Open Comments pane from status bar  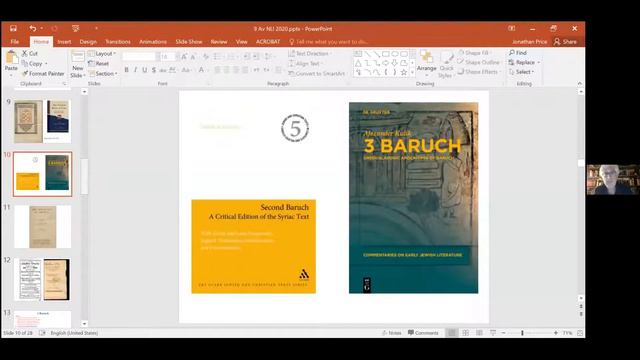(x=423, y=333)
